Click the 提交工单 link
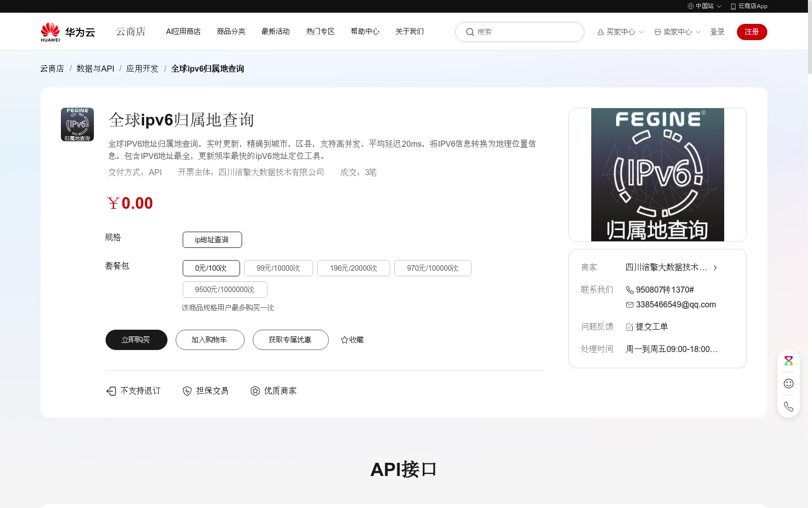812x508 pixels. [652, 327]
